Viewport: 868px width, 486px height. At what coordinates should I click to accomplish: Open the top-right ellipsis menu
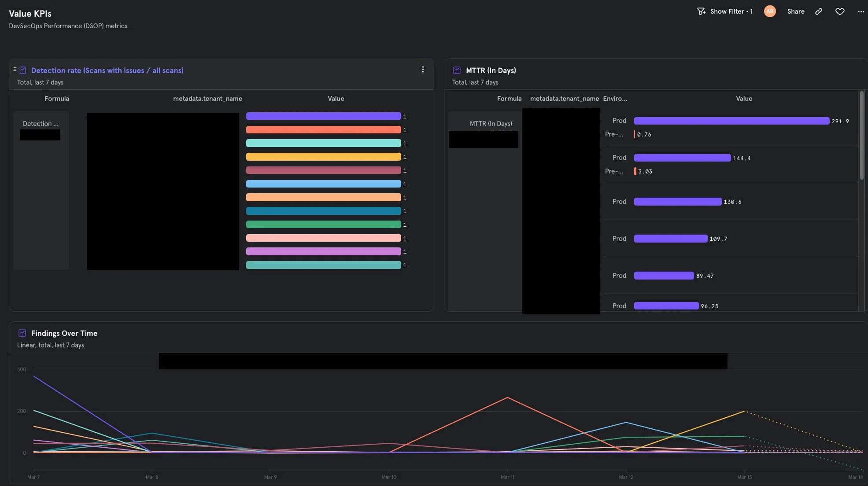coord(861,11)
